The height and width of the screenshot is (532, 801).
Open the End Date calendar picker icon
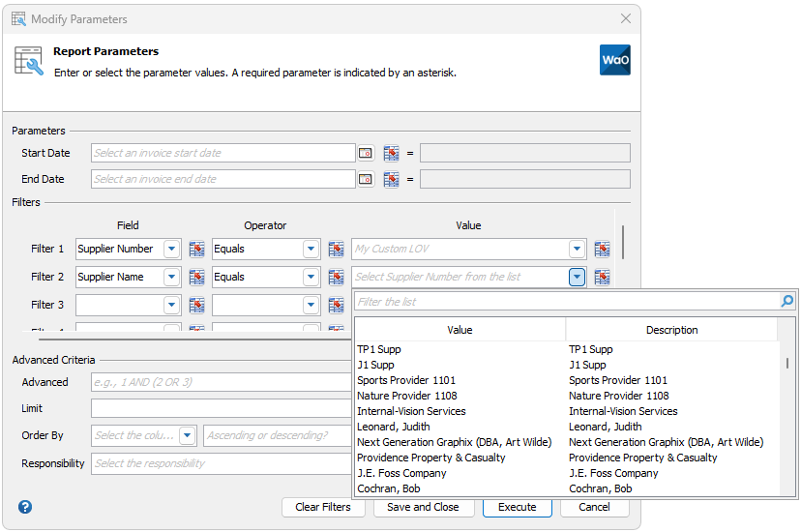[366, 179]
